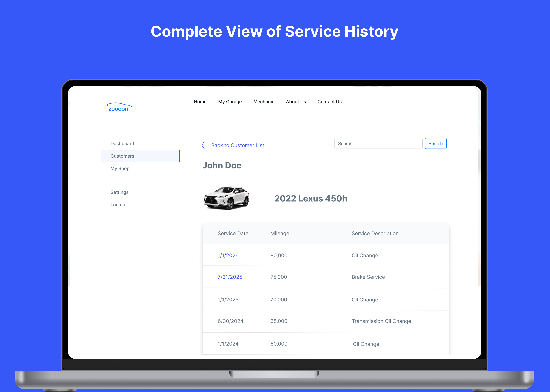Click the back chevron arrow icon

point(203,145)
